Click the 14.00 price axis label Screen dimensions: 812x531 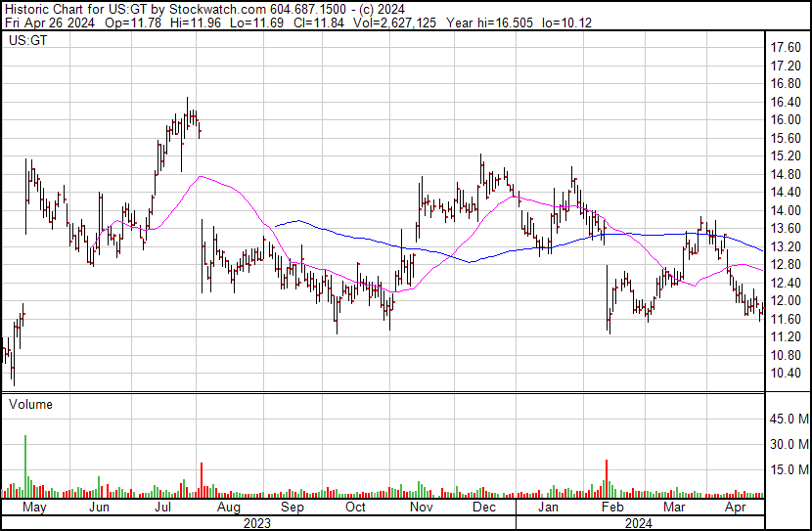(787, 210)
